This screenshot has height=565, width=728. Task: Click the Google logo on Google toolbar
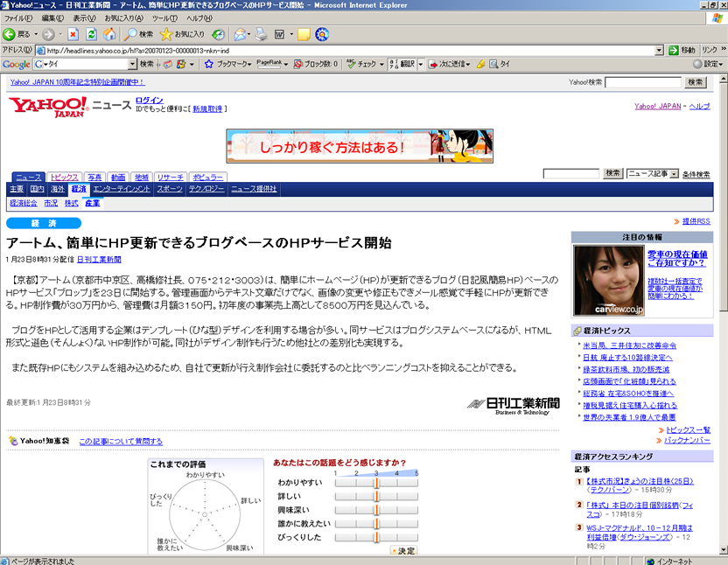coord(17,64)
